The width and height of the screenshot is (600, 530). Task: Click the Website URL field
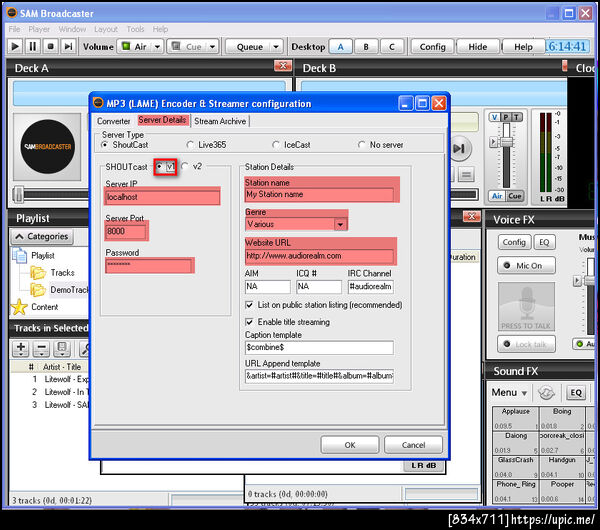click(320, 256)
